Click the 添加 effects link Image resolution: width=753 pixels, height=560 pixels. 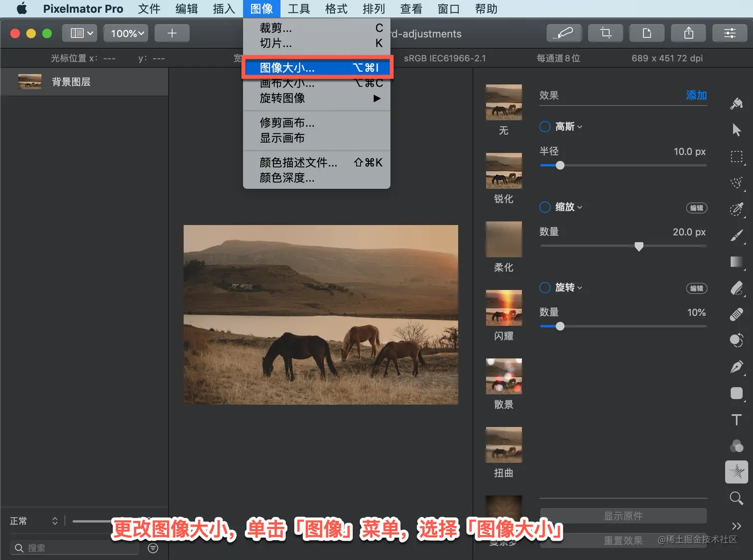tap(696, 95)
